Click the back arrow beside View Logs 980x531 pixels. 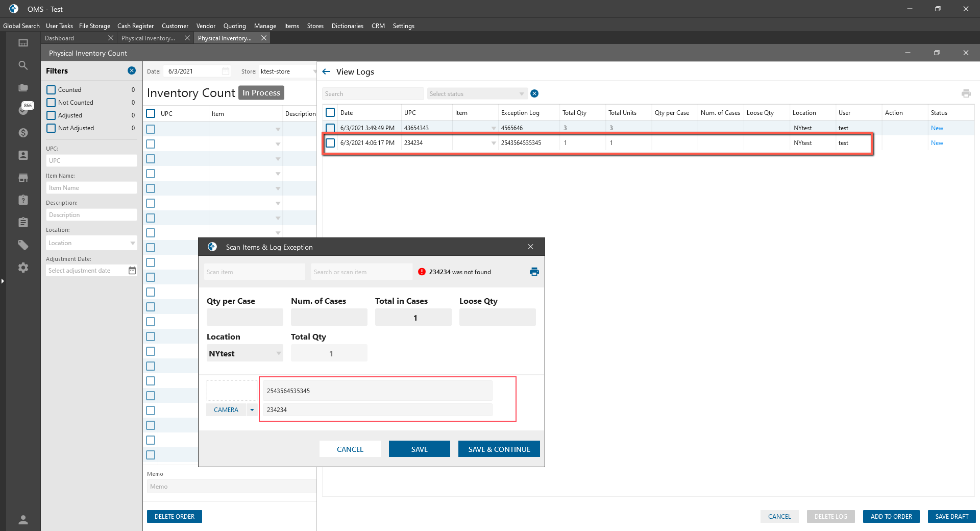tap(327, 72)
